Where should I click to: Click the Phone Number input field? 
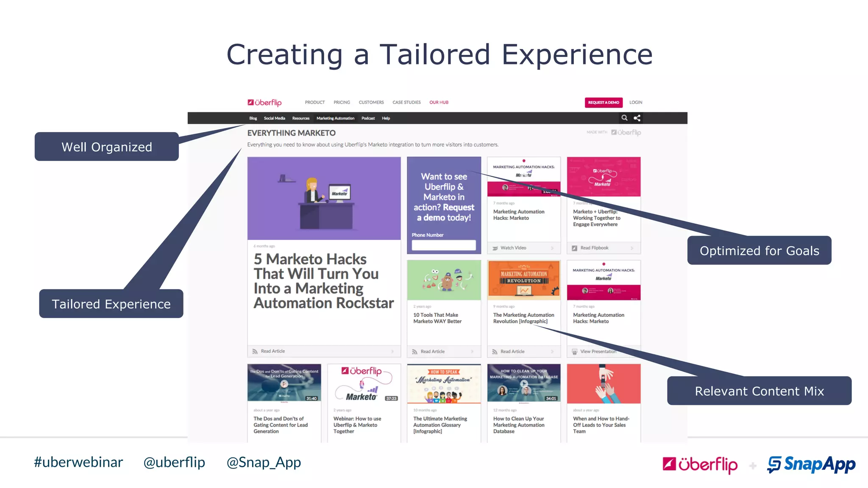point(444,245)
